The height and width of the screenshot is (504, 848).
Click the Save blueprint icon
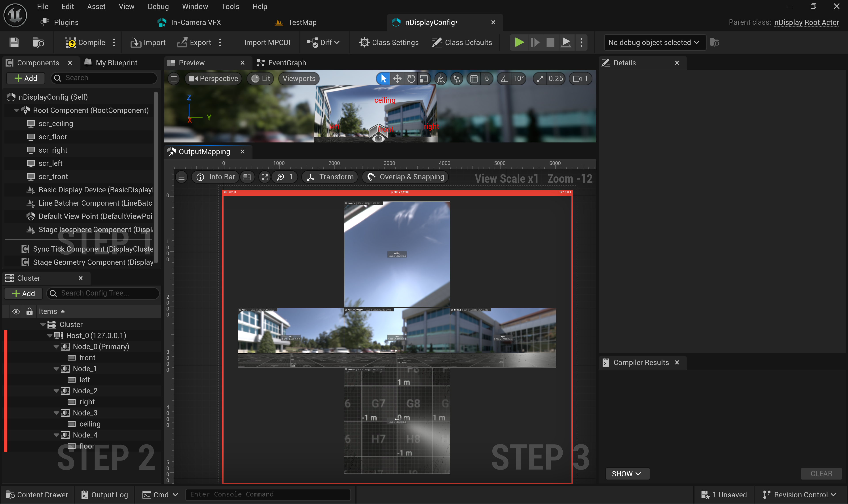(14, 42)
